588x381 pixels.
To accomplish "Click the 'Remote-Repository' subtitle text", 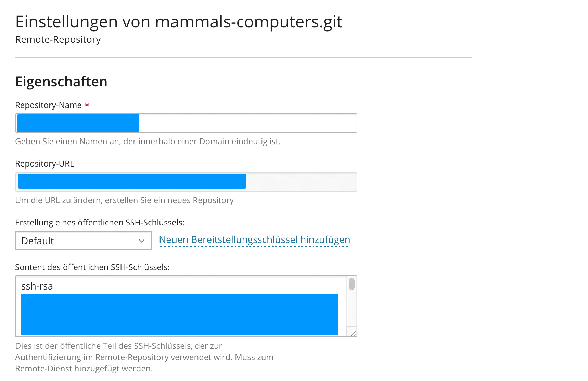I will (x=58, y=40).
